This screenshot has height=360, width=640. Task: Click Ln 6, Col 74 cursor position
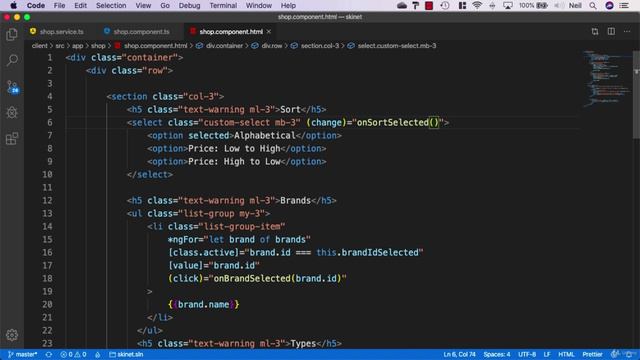(459, 354)
